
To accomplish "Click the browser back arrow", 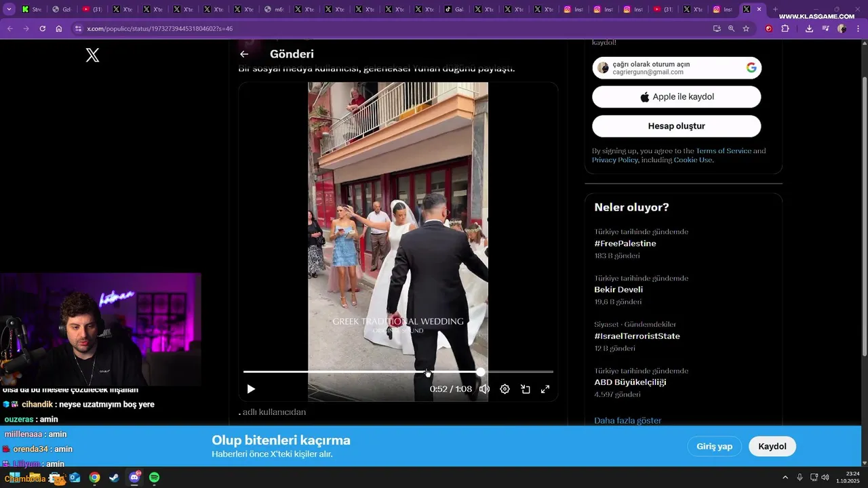I will point(9,28).
